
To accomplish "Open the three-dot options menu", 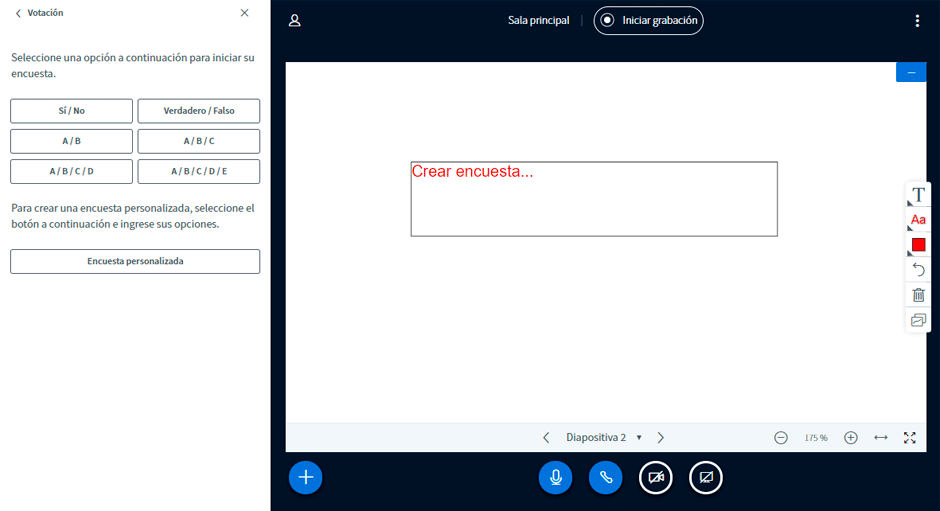I will (917, 21).
